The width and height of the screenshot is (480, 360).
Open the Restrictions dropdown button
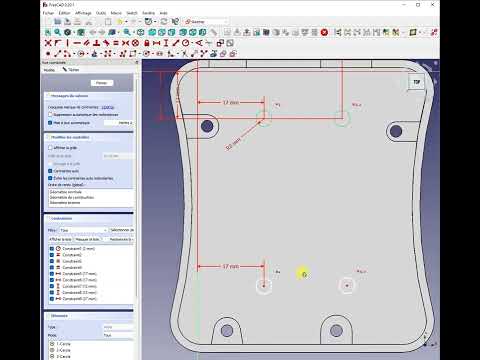point(121,239)
